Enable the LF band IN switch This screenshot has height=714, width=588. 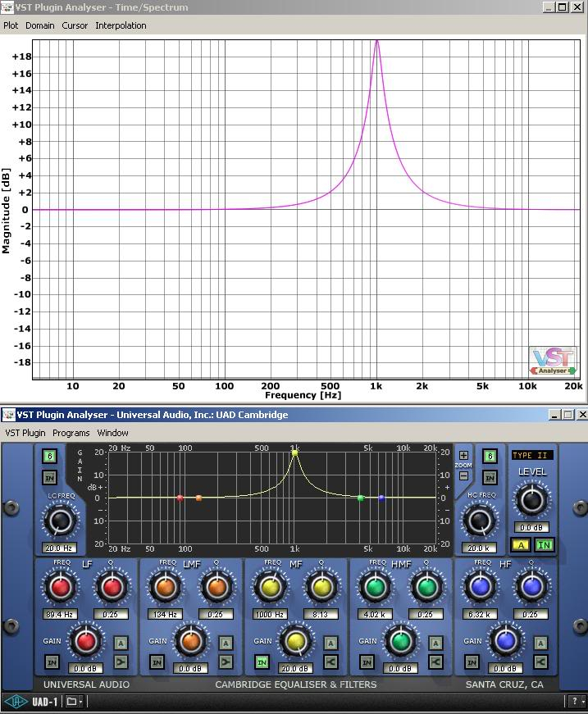point(52,662)
